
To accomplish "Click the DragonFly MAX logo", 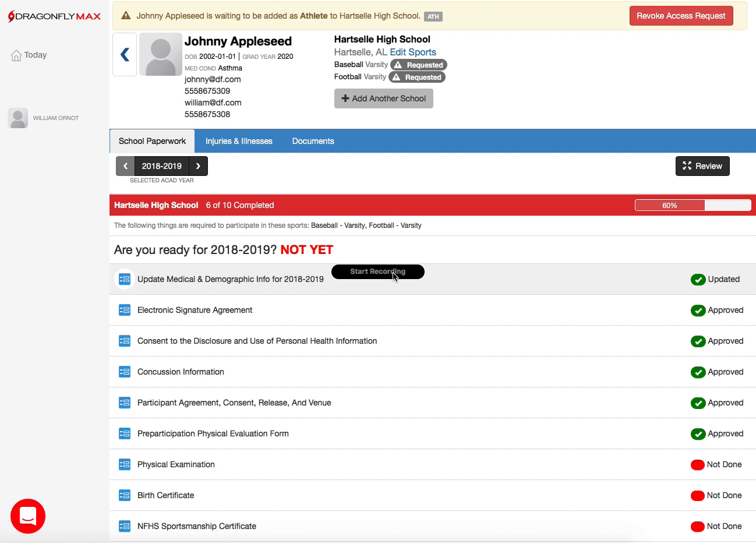I will pyautogui.click(x=54, y=16).
